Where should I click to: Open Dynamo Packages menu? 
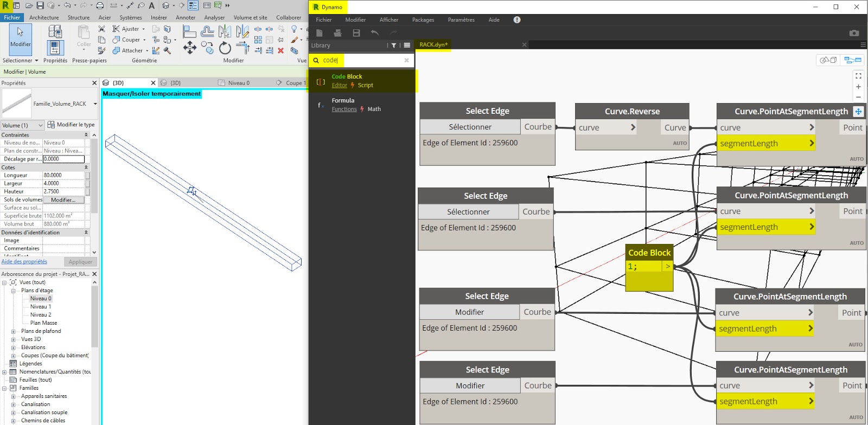tap(423, 20)
